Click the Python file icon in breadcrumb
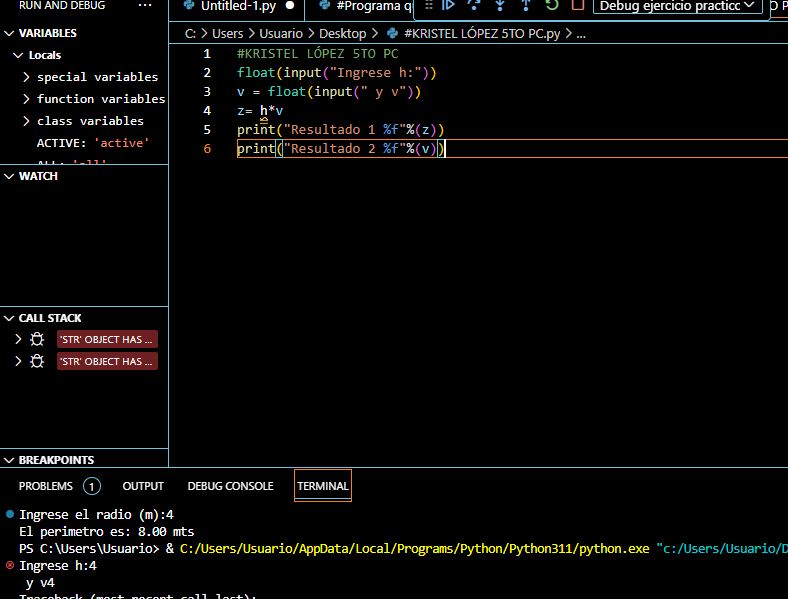Image resolution: width=788 pixels, height=599 pixels. point(392,34)
